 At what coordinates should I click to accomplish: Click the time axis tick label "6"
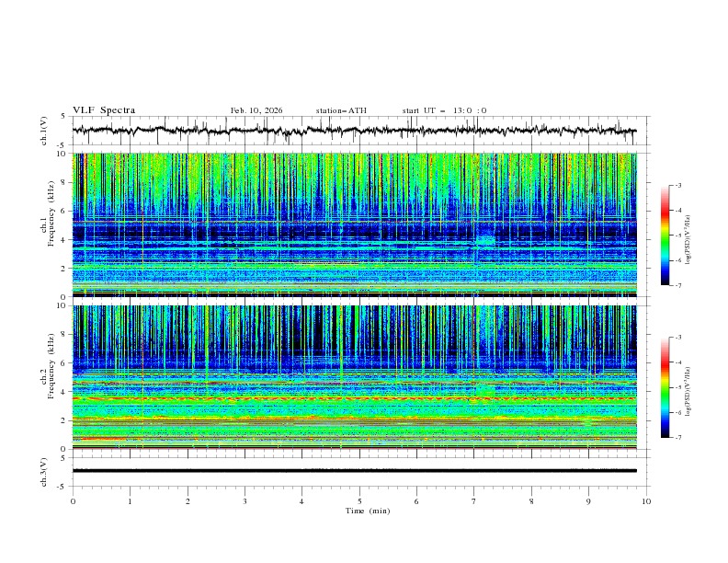(416, 501)
